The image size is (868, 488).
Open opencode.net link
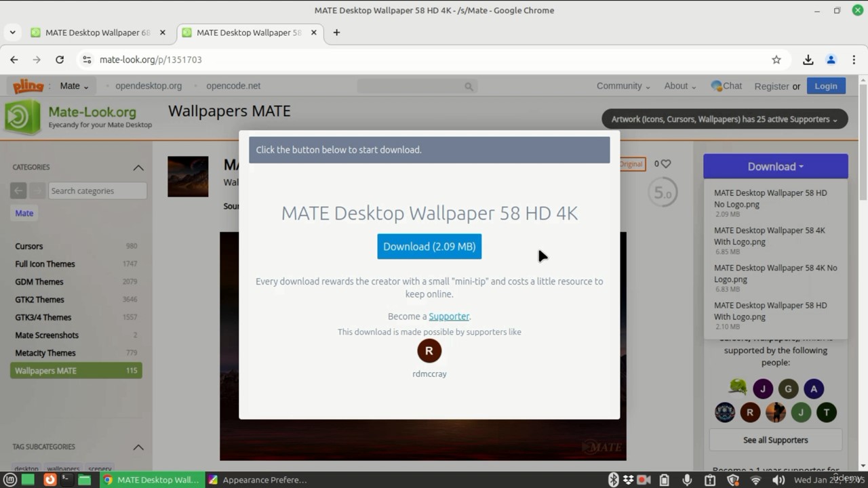click(233, 86)
